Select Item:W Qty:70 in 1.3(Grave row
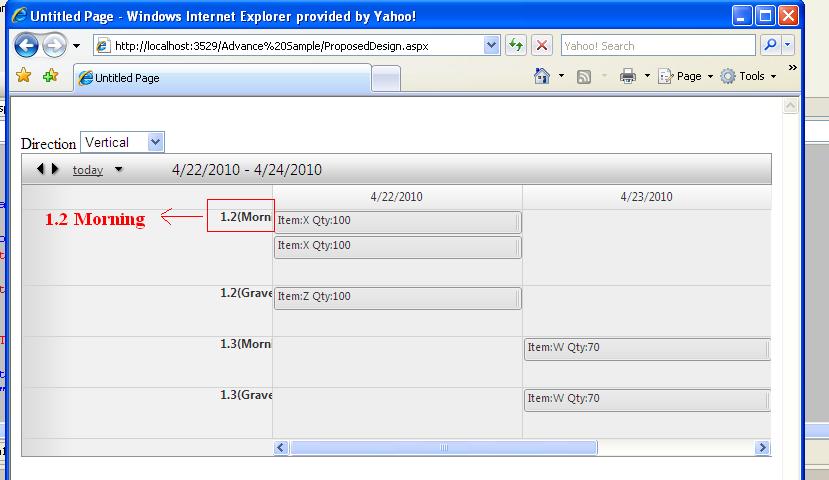Viewport: 829px width, 480px height. [x=647, y=400]
